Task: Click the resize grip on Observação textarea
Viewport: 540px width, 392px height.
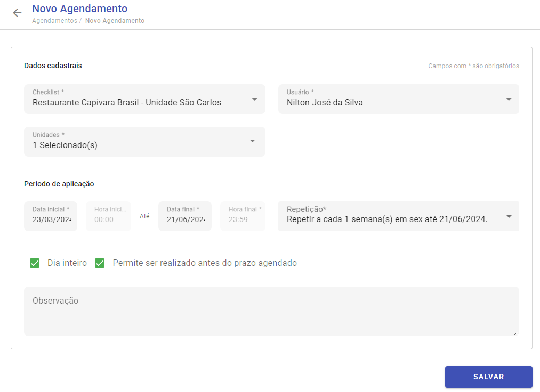Action: point(516,332)
